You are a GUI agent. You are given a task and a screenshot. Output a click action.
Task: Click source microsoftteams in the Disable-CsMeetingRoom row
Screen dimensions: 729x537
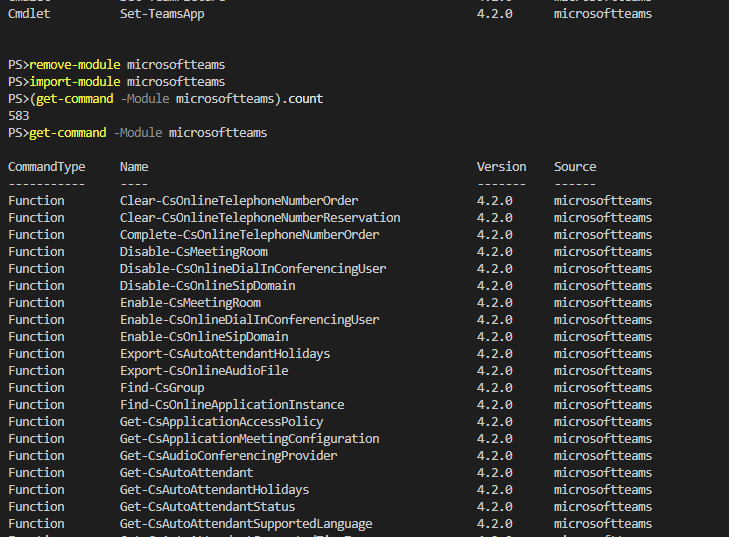603,252
